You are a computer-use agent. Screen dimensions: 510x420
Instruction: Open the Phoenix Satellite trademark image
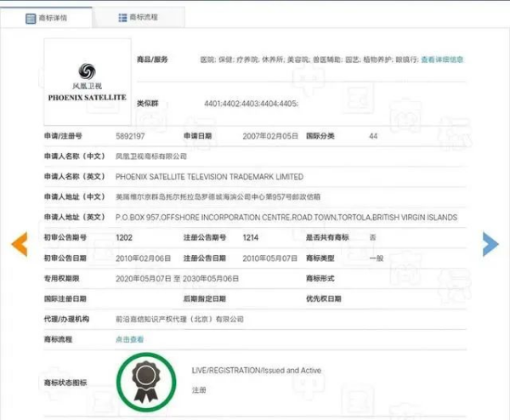point(88,83)
